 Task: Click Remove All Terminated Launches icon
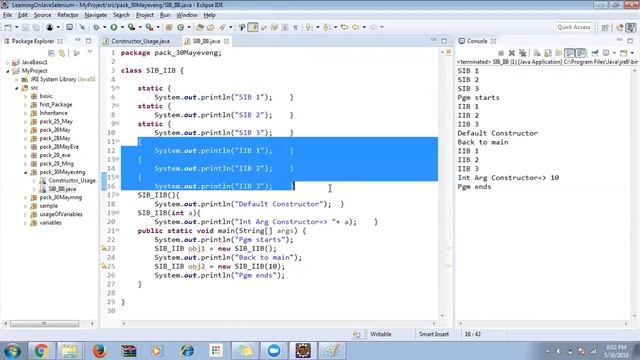[522, 53]
